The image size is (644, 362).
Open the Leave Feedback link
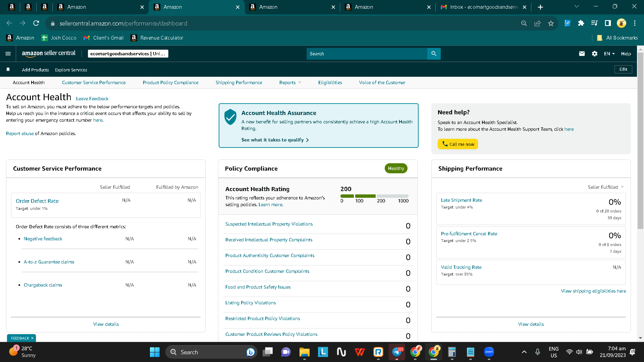coord(92,99)
